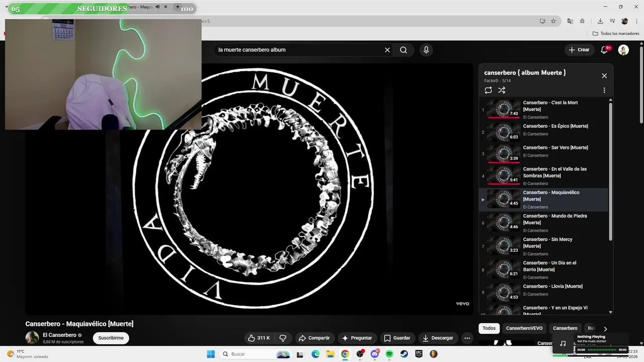Open Chrome media control icon
This screenshot has height=362, width=644.
(612, 21)
